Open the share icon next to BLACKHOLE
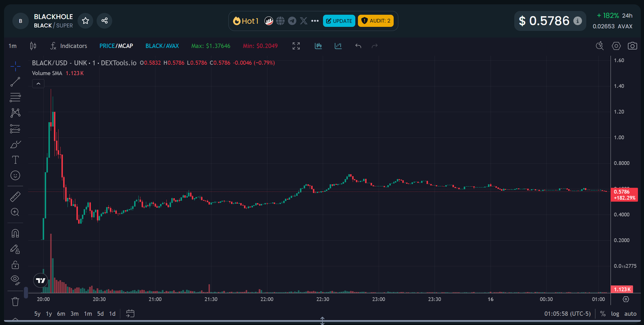 105,20
